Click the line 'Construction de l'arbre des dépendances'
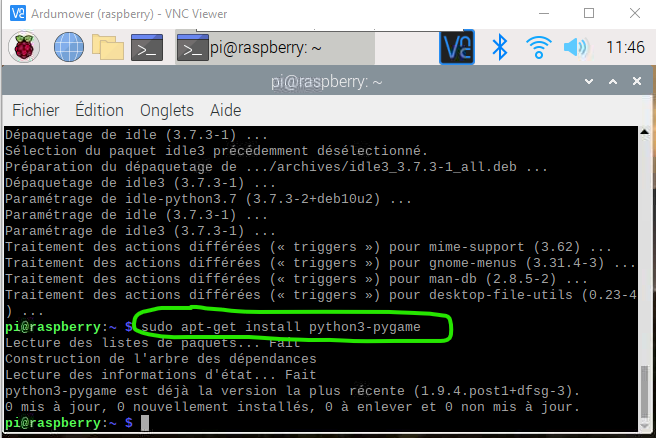This screenshot has width=656, height=438. 161,359
